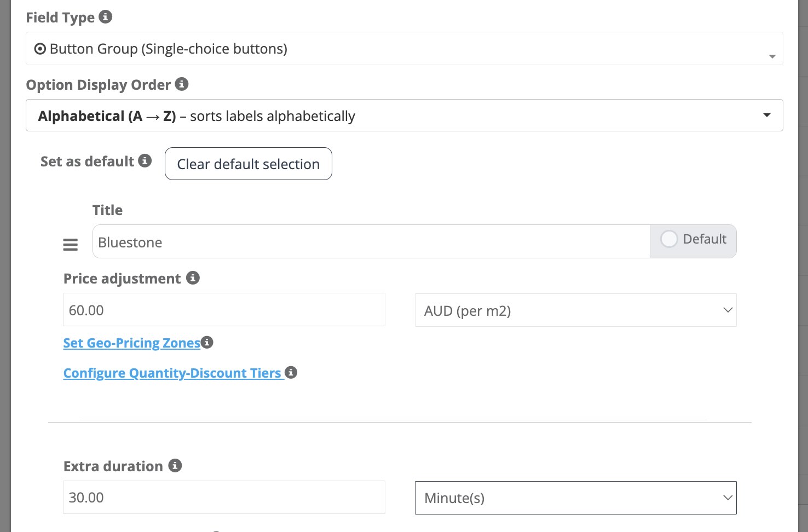Viewport: 808px width, 532px height.
Task: Click the Field Type info icon
Action: coord(106,17)
